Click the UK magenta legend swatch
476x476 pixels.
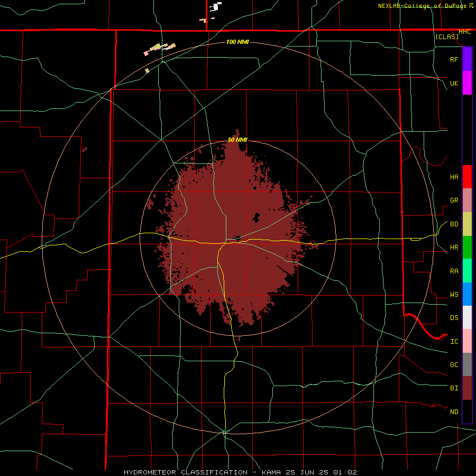(x=467, y=83)
